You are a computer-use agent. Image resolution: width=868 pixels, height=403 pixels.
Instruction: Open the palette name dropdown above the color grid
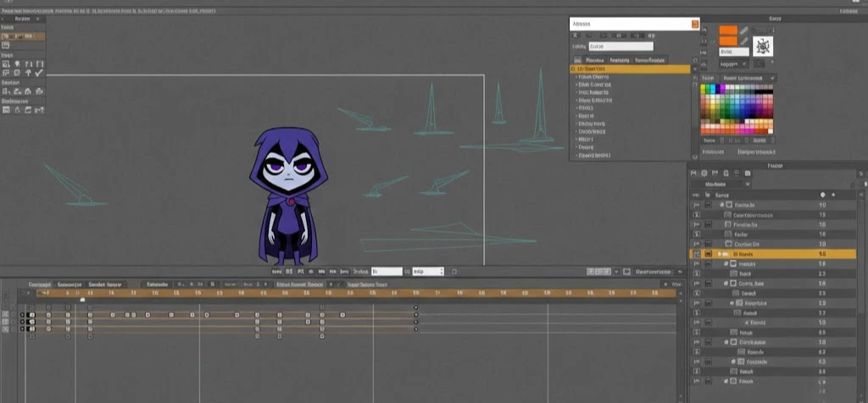(x=734, y=78)
